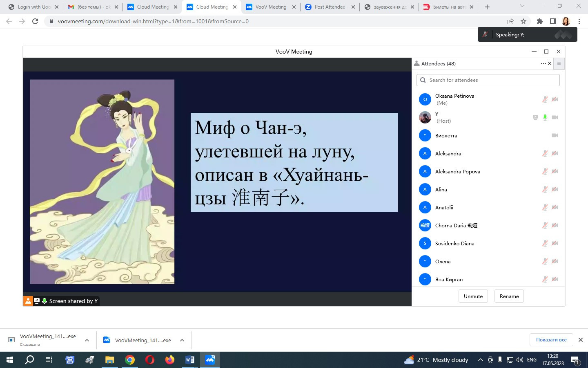Image resolution: width=588 pixels, height=368 pixels.
Task: Select attendee Oksana Petinova avatar
Action: tap(425, 99)
